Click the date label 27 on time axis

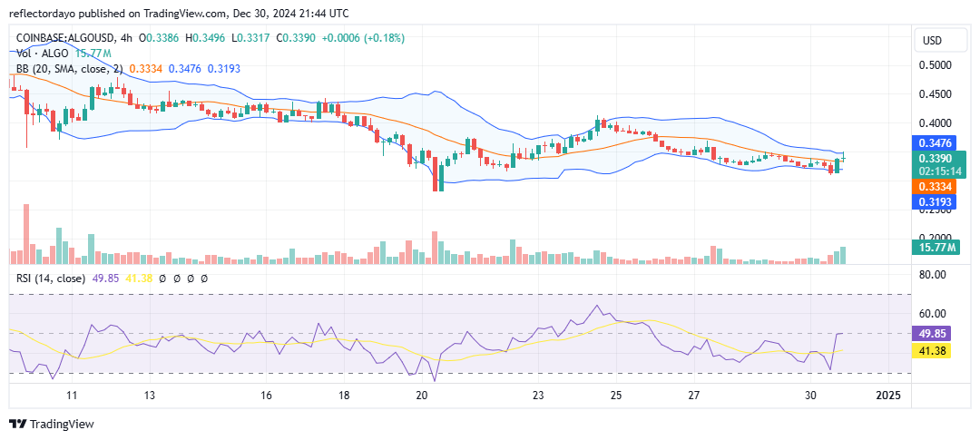[x=694, y=396]
